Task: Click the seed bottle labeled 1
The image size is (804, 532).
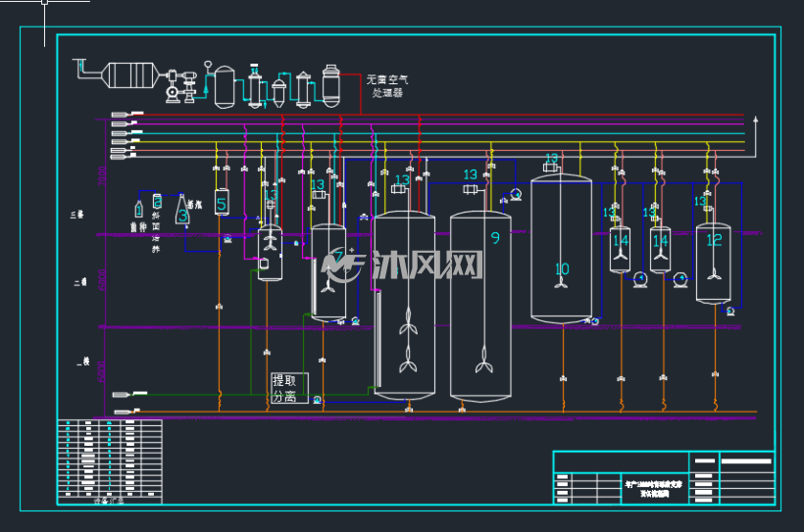Action: point(138,209)
